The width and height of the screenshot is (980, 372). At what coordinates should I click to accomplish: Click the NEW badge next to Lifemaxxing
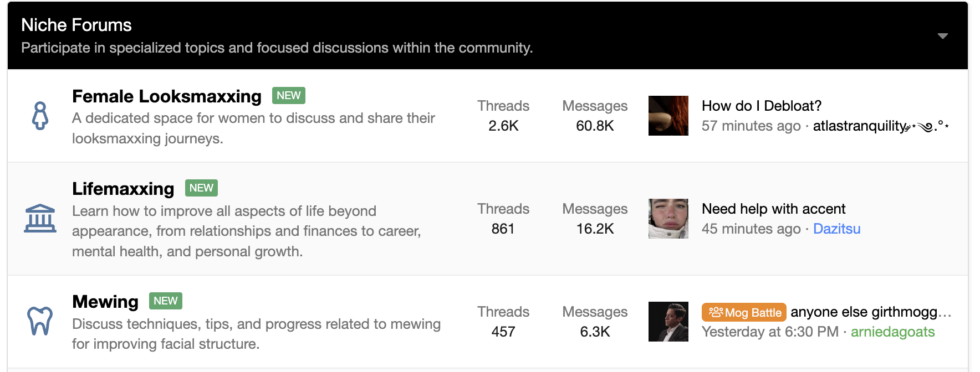pos(201,188)
